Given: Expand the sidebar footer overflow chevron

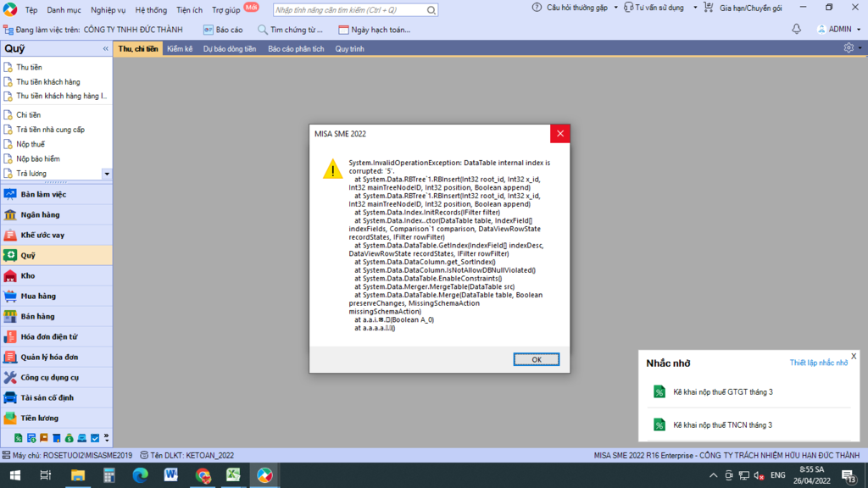Looking at the screenshot, I should coord(106,438).
